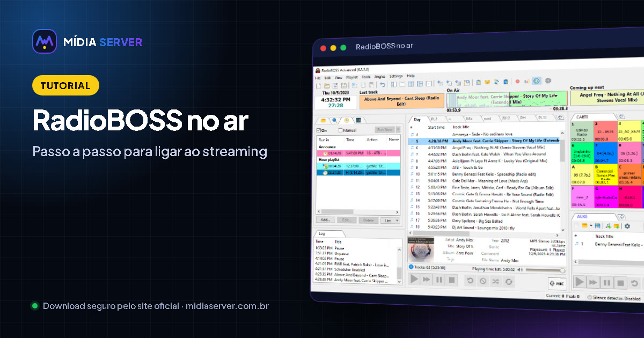This screenshot has width=644, height=338.
Task: Stop the AUX0 player
Action: [620, 283]
